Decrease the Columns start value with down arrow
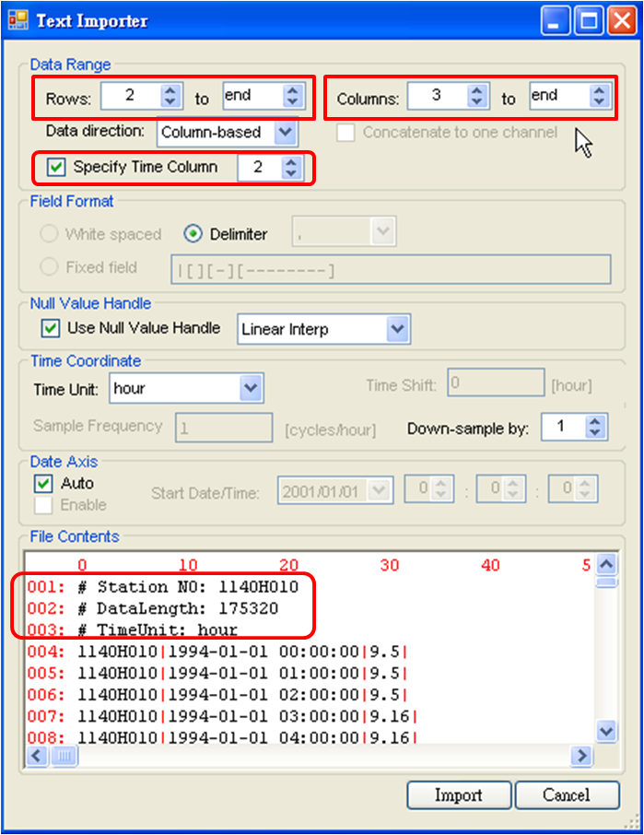This screenshot has height=835, width=644. 476,101
